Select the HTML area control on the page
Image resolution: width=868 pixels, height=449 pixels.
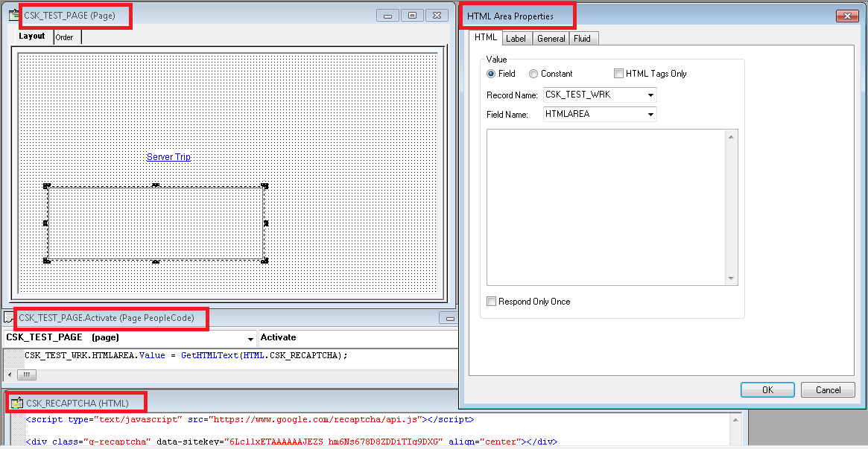coord(156,223)
